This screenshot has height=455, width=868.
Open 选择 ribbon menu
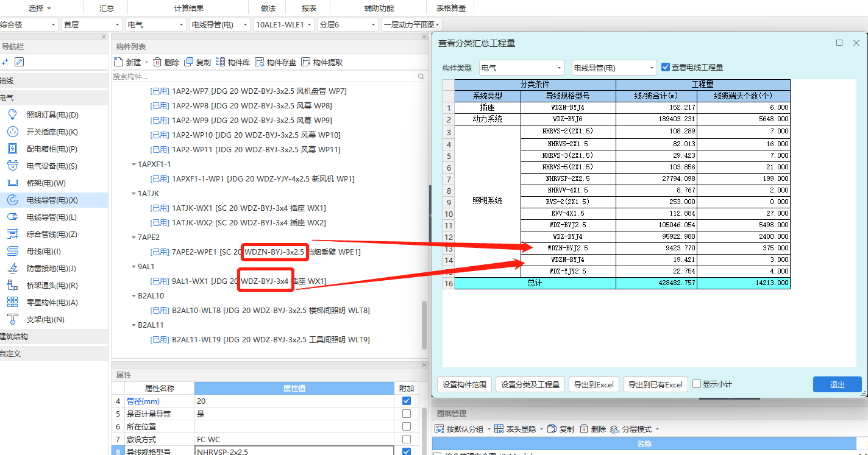click(x=40, y=8)
